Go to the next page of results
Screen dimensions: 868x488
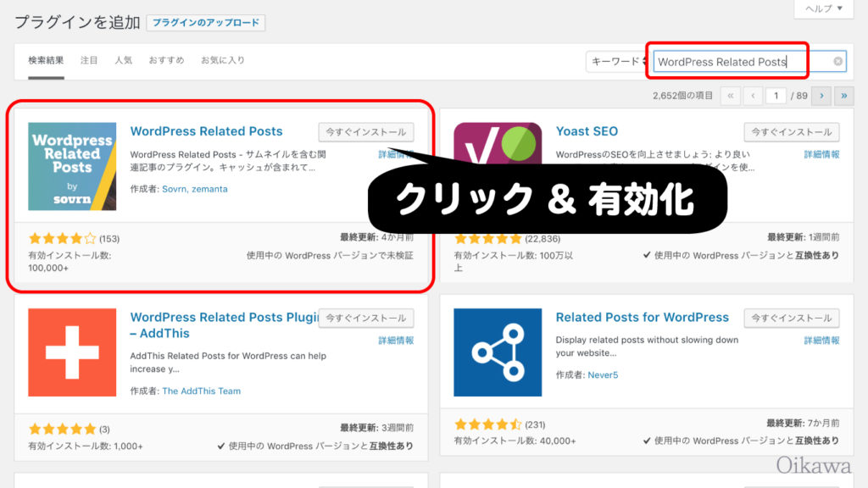820,96
